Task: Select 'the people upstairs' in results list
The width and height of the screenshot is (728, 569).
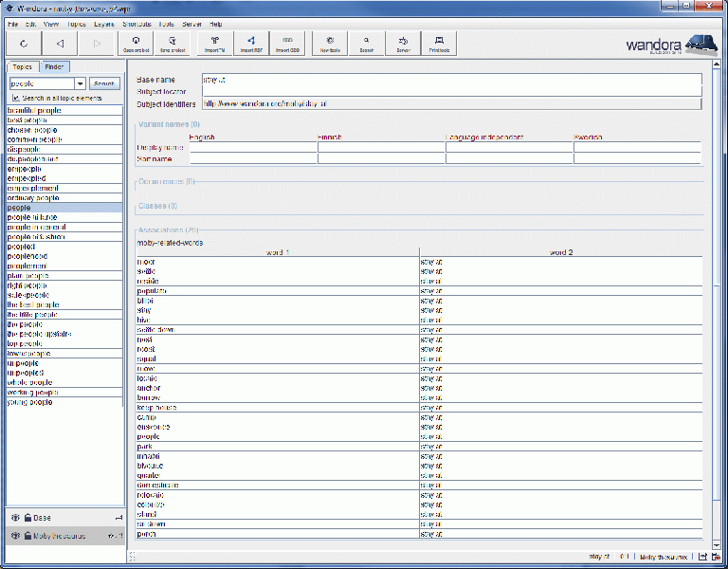Action: 64,334
